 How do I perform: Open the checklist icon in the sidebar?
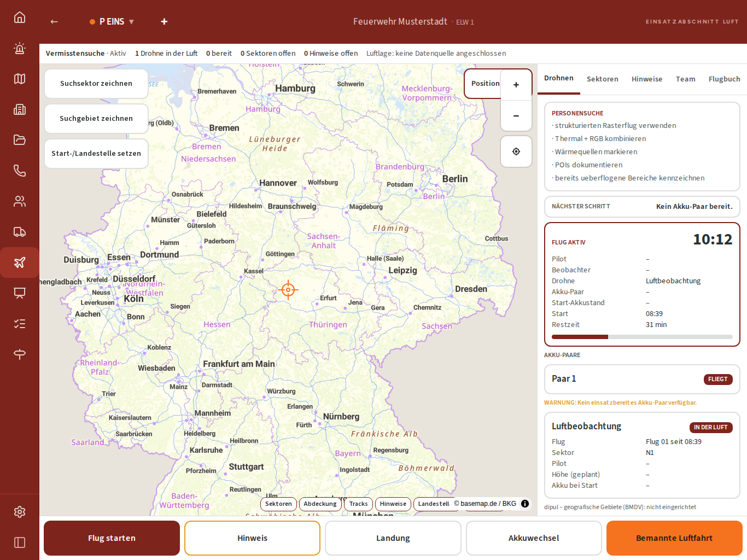(x=20, y=324)
